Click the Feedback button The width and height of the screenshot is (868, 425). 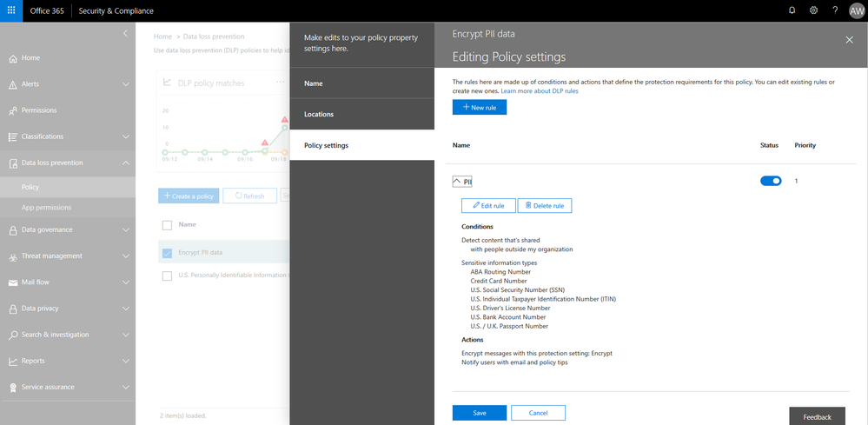pos(817,416)
